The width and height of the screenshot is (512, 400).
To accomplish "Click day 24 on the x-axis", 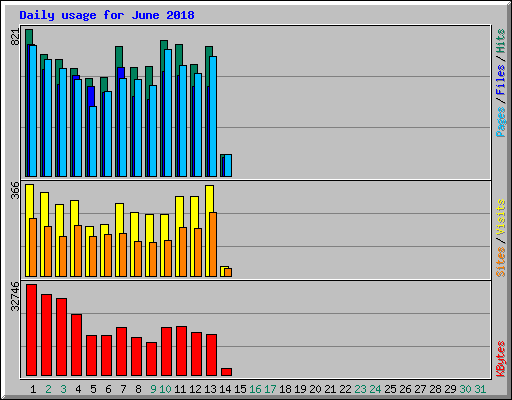I will (x=375, y=389).
